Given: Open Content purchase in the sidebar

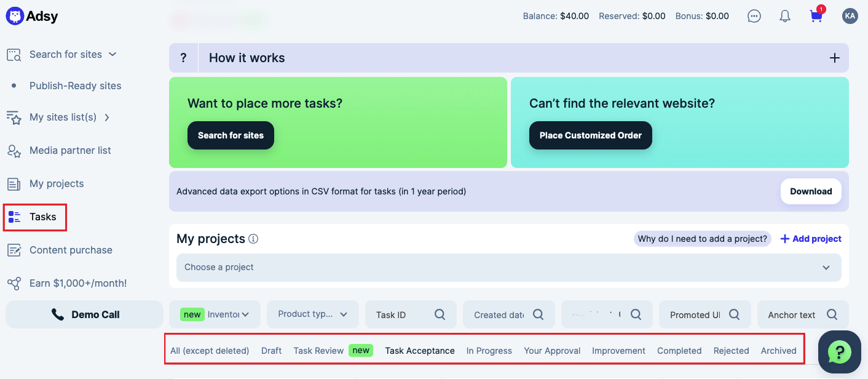Looking at the screenshot, I should pos(71,250).
